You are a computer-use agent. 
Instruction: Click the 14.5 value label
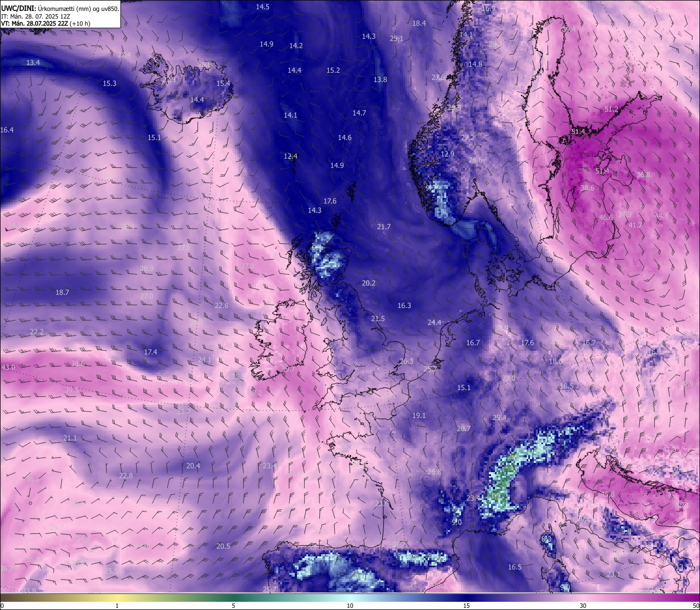[x=263, y=7]
